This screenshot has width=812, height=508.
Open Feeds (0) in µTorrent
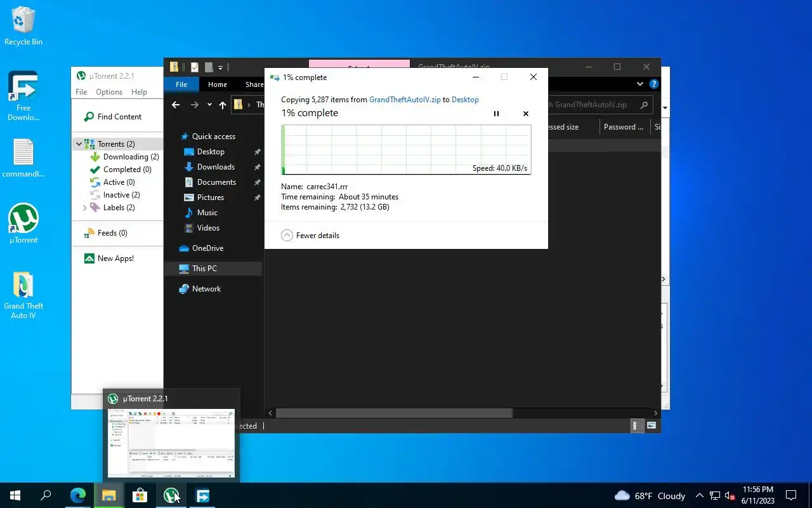(x=112, y=233)
